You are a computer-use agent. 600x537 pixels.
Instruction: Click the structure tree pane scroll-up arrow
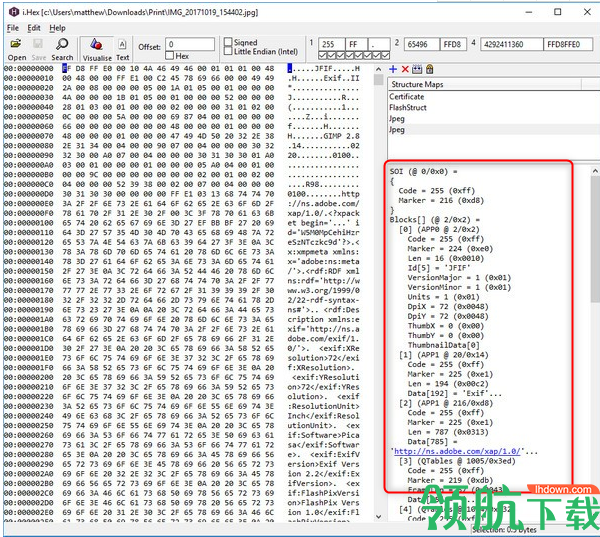click(x=595, y=171)
